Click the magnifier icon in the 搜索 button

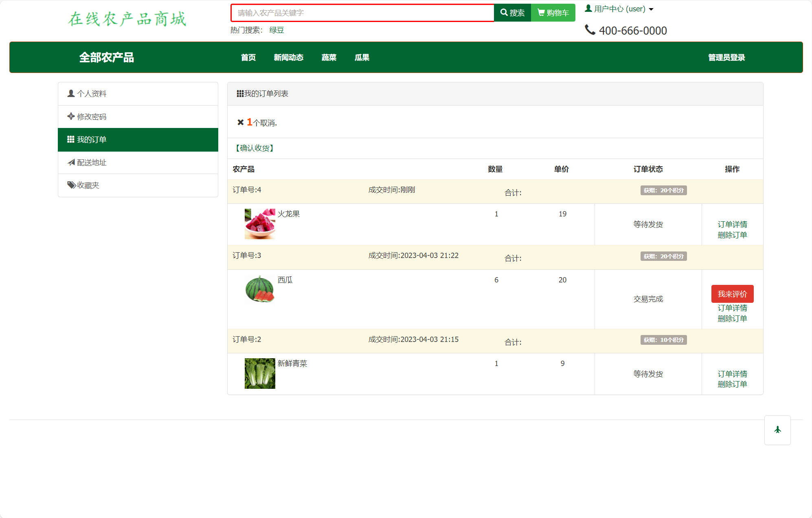coord(504,13)
